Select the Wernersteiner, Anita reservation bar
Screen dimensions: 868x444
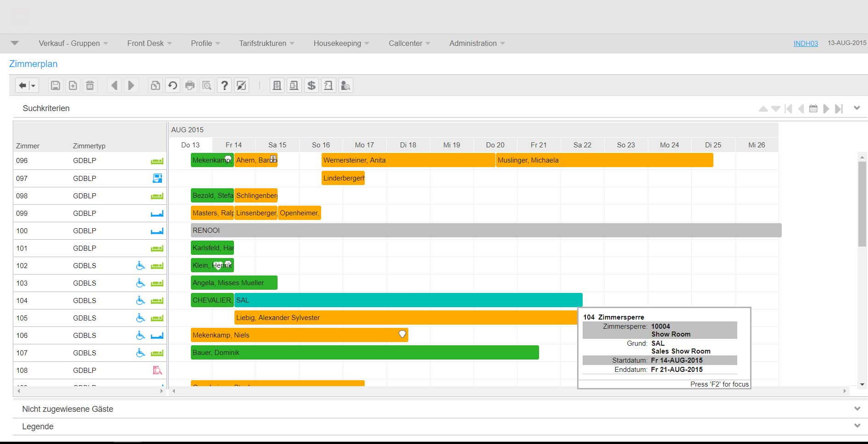point(408,160)
